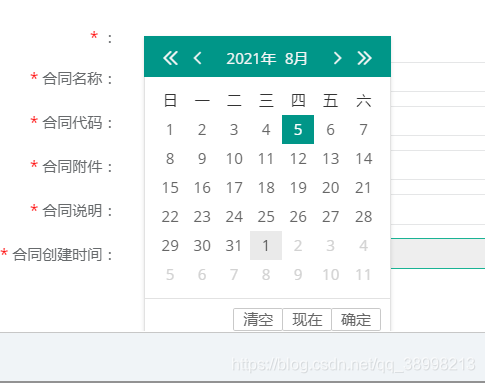This screenshot has width=485, height=383.
Task: Confirm date with 确定 button
Action: (356, 319)
